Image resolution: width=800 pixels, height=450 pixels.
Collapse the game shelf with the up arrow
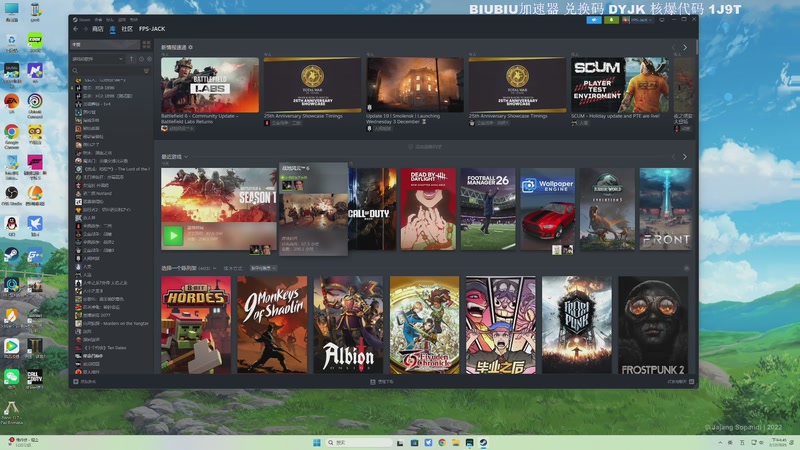[686, 268]
